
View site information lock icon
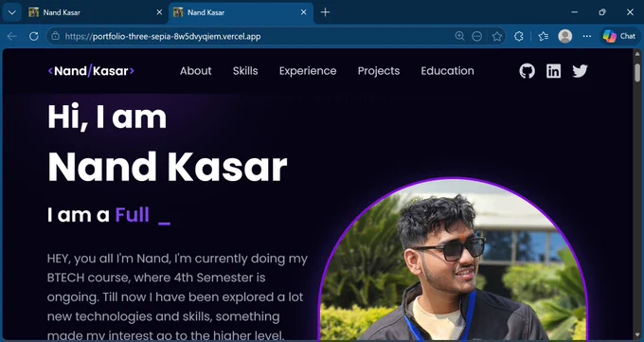pyautogui.click(x=56, y=36)
